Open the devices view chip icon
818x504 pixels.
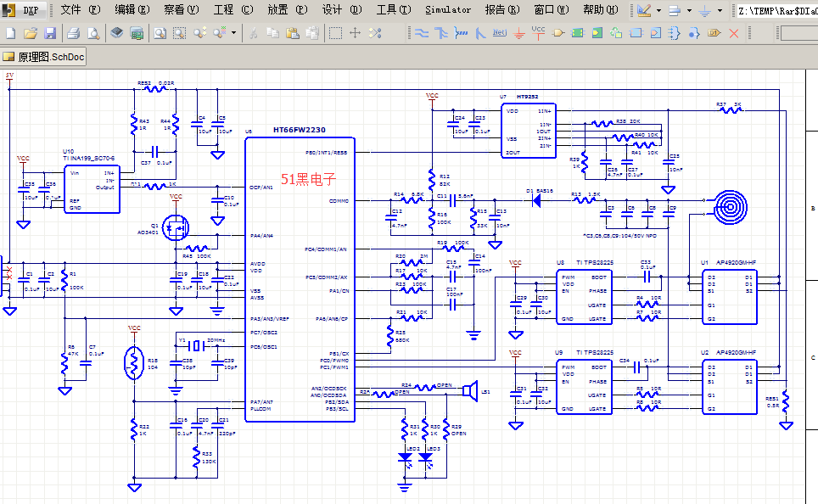tap(117, 33)
